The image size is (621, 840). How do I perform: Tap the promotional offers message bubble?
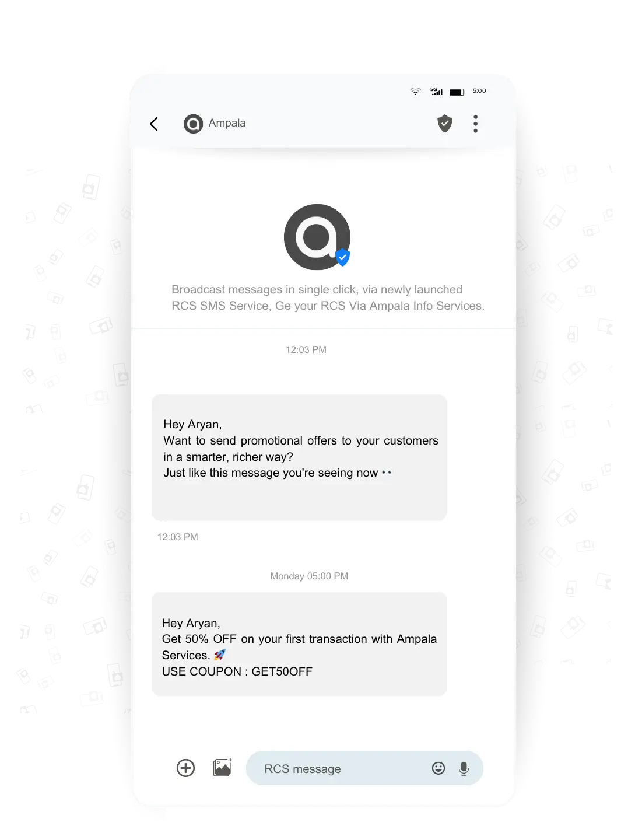tap(299, 457)
